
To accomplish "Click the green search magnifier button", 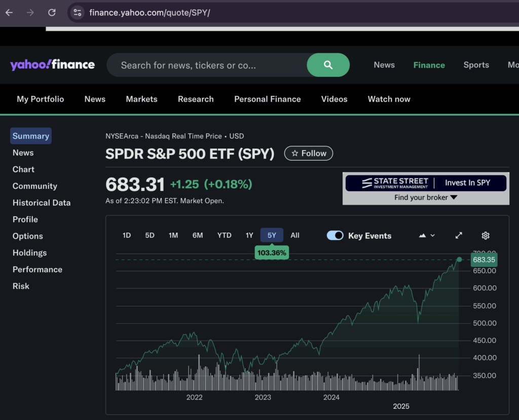I will (328, 65).
